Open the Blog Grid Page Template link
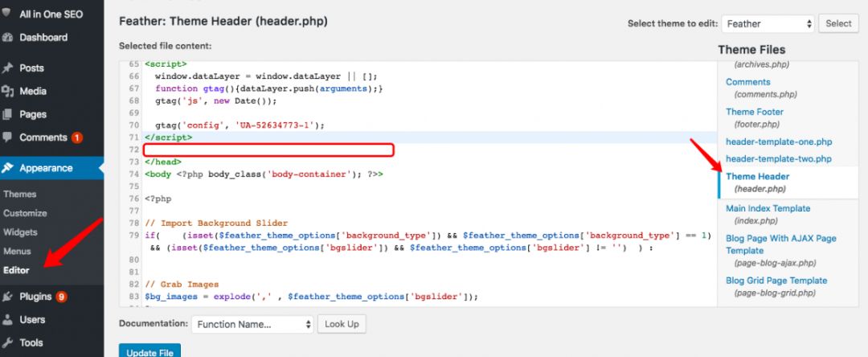868x357 pixels. coord(776,281)
